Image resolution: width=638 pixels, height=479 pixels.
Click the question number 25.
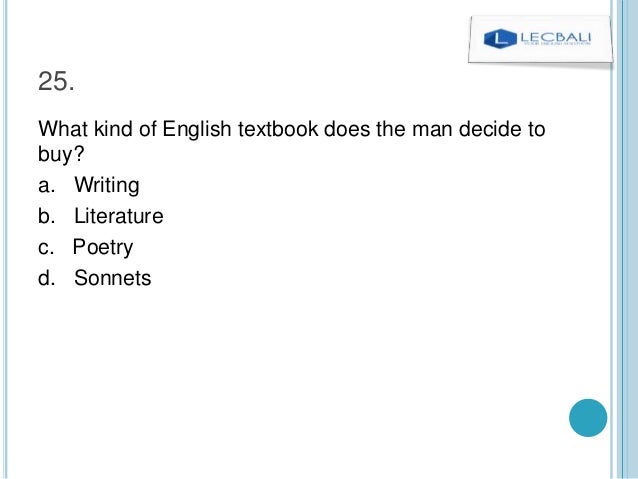tap(55, 81)
